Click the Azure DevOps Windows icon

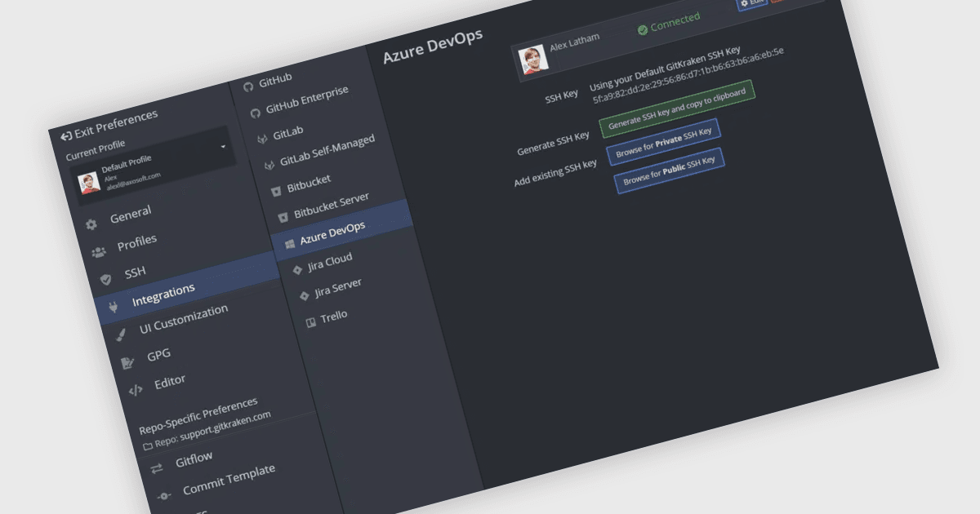289,243
